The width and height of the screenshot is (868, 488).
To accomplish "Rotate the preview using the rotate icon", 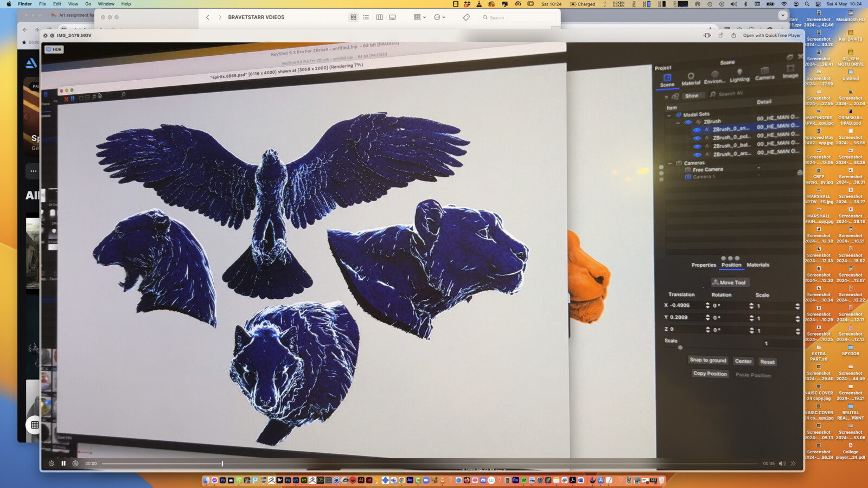I will (x=720, y=35).
